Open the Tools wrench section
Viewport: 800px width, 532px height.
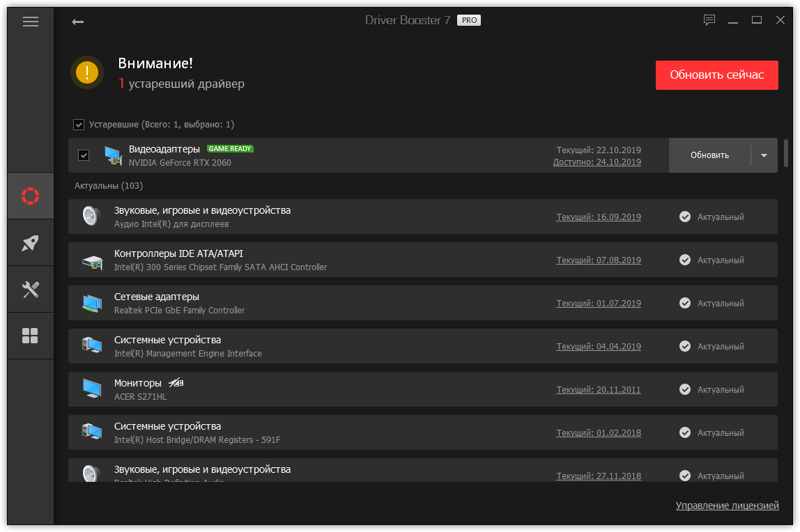pos(31,290)
